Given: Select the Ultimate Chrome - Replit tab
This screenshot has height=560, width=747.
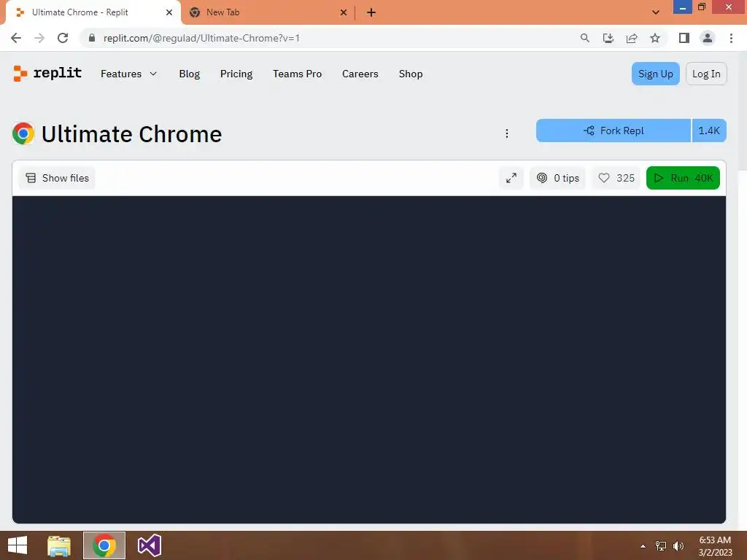Looking at the screenshot, I should point(93,12).
